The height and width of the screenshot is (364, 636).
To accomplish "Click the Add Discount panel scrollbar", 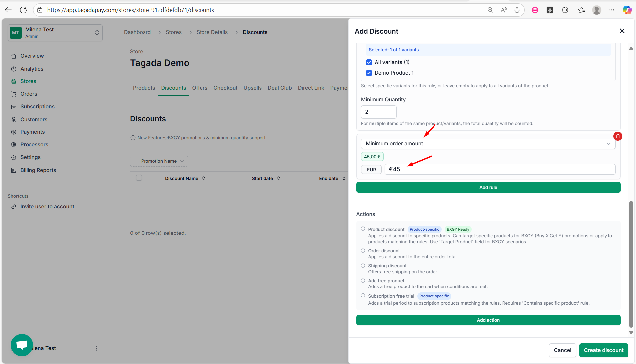I will point(631,265).
